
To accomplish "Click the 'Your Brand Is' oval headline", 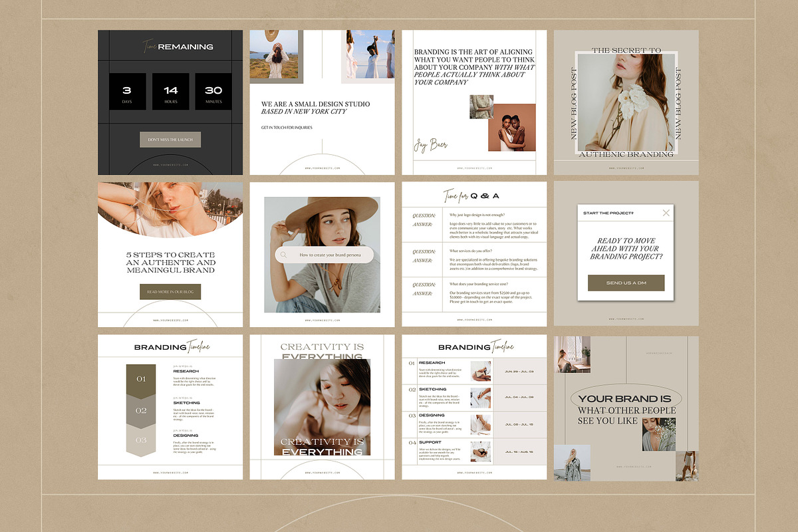I will click(624, 399).
